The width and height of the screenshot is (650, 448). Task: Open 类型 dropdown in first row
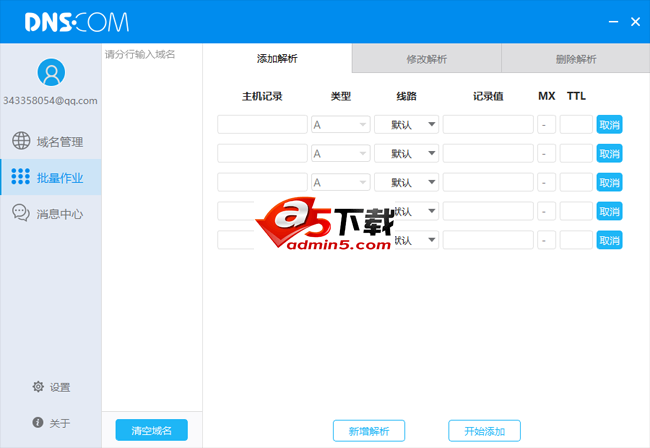[341, 124]
